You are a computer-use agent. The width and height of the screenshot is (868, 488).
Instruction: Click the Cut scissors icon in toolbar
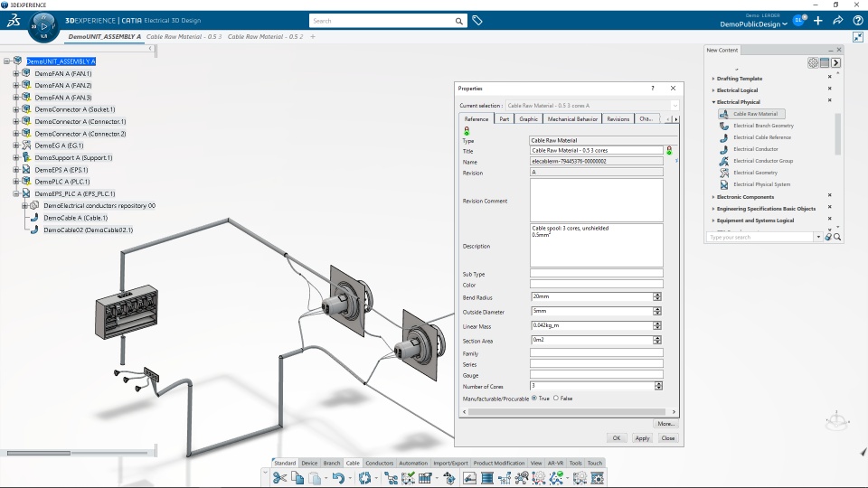click(279, 477)
